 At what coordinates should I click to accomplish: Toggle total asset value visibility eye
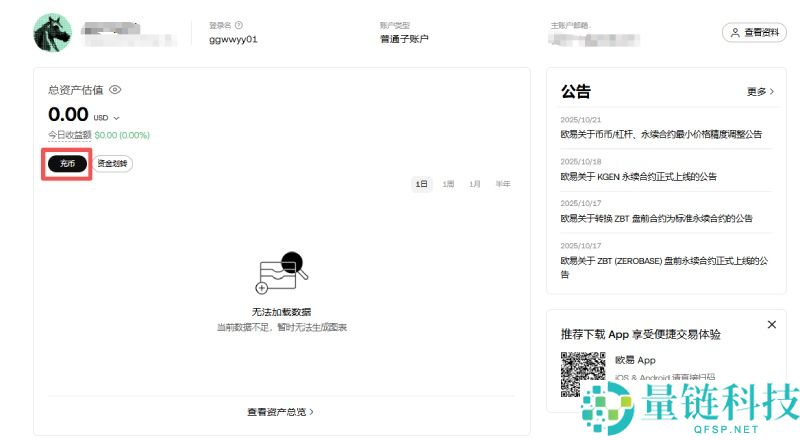[x=115, y=90]
